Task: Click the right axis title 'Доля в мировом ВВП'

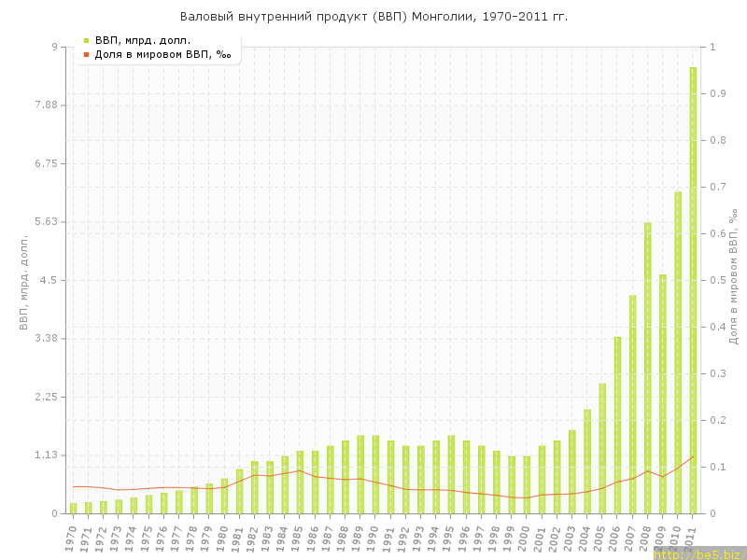Action: point(734,280)
